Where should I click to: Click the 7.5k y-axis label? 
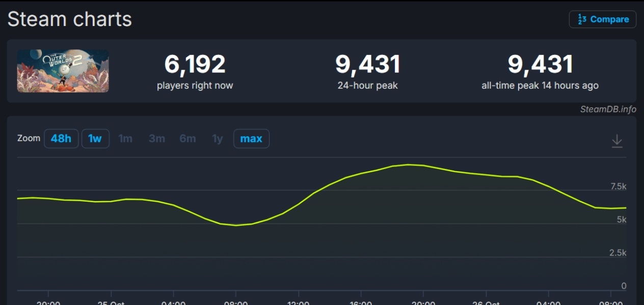pos(619,186)
